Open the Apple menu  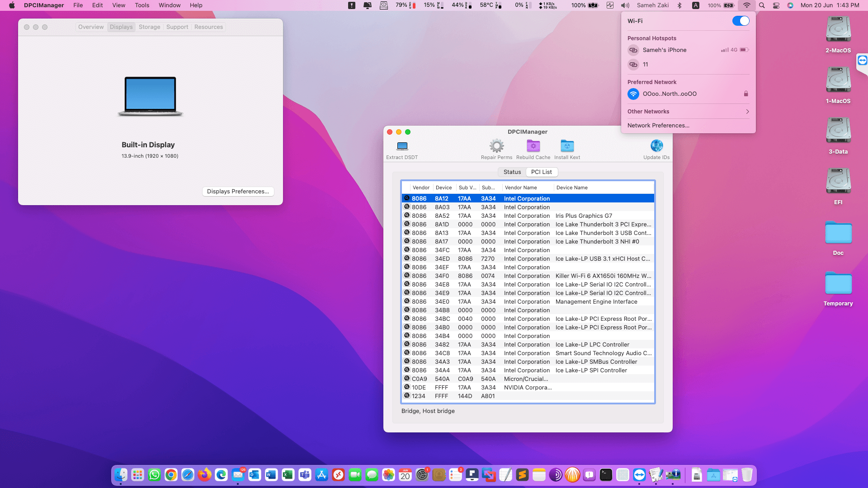[x=12, y=5]
